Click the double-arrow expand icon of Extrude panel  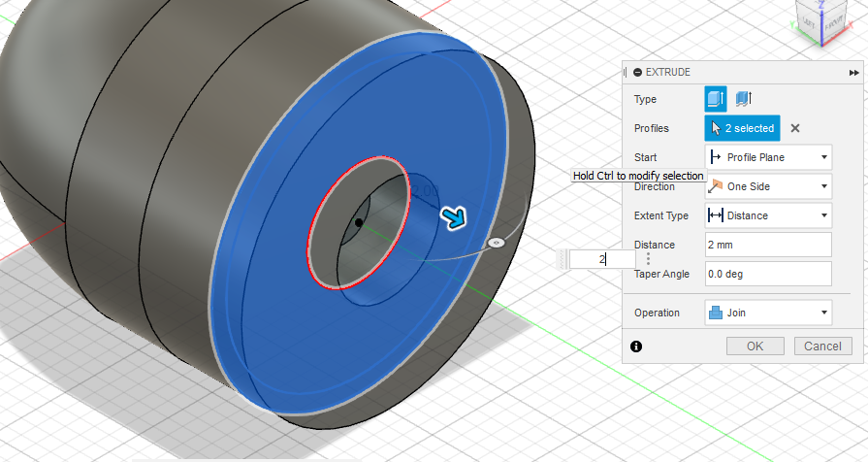[x=853, y=73]
